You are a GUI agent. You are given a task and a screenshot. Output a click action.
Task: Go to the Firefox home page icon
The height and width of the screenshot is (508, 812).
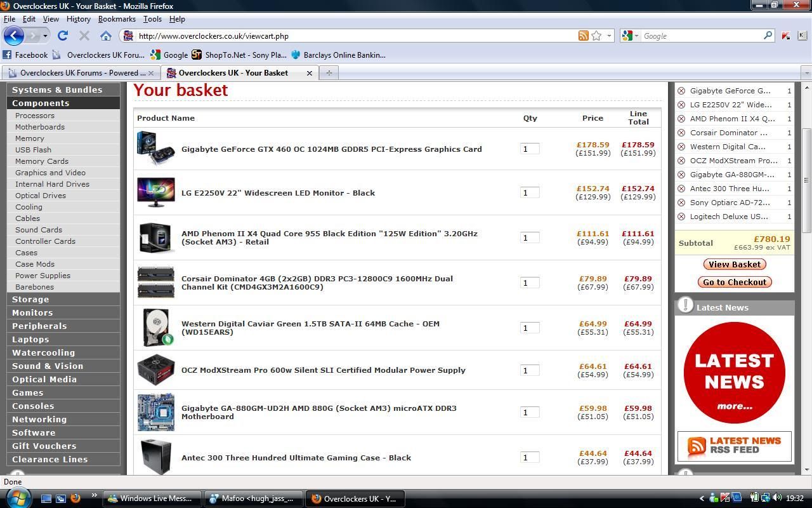pyautogui.click(x=106, y=36)
